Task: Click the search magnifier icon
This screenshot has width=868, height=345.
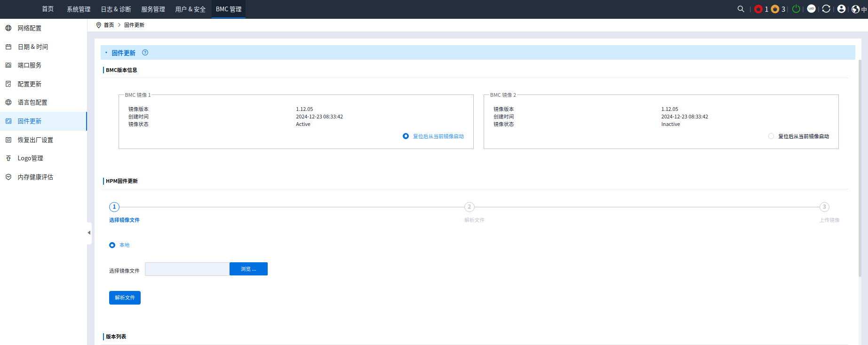Action: 741,9
